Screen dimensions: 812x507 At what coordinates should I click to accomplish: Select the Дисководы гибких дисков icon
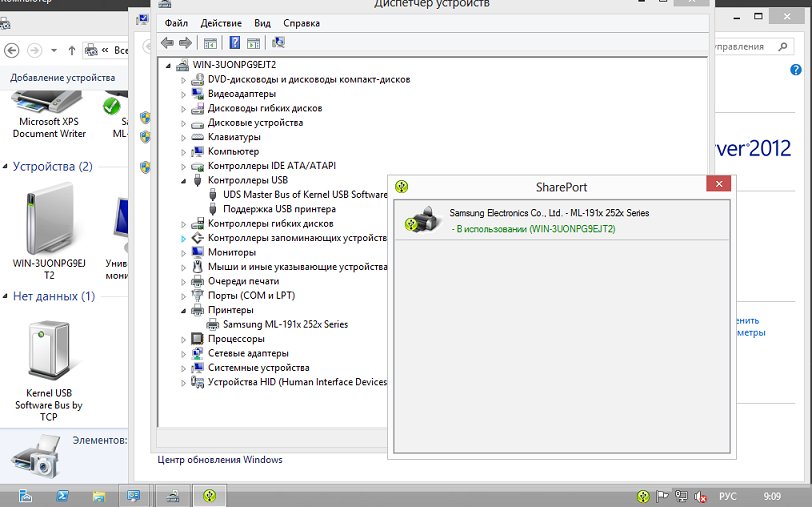coord(197,108)
